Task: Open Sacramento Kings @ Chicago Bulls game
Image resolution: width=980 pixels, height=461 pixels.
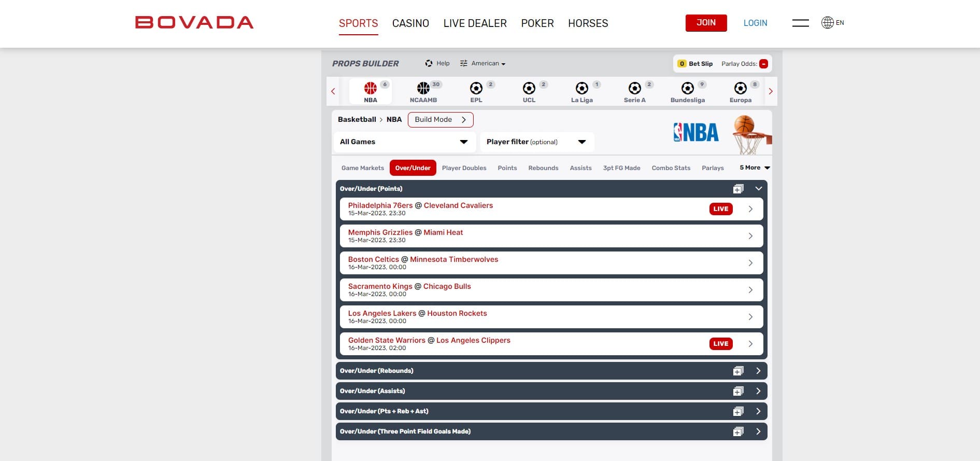Action: (x=551, y=290)
